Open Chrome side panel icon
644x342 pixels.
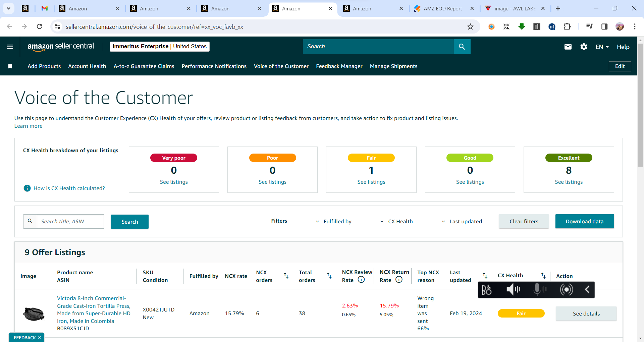pos(604,26)
